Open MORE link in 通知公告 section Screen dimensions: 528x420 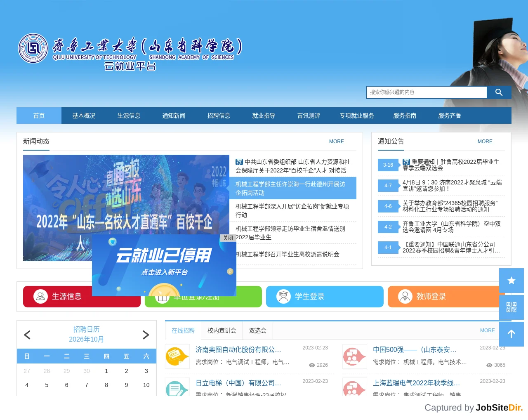[x=485, y=142]
